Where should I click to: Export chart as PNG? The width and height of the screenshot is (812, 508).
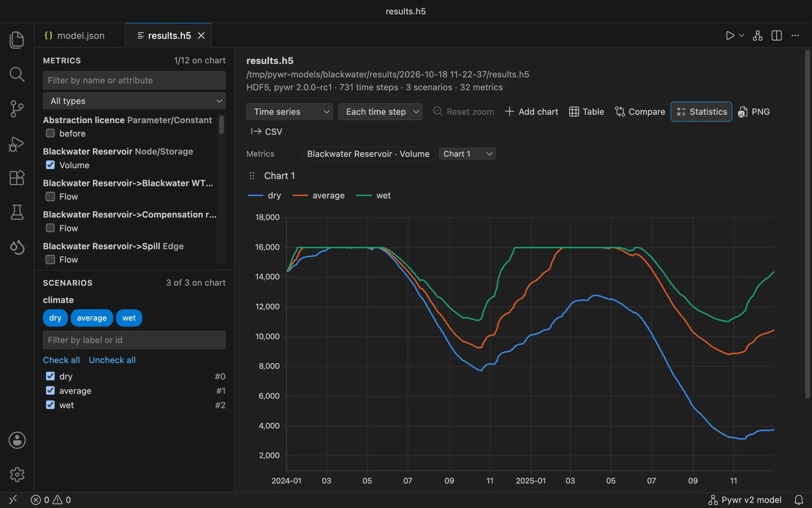coord(753,111)
